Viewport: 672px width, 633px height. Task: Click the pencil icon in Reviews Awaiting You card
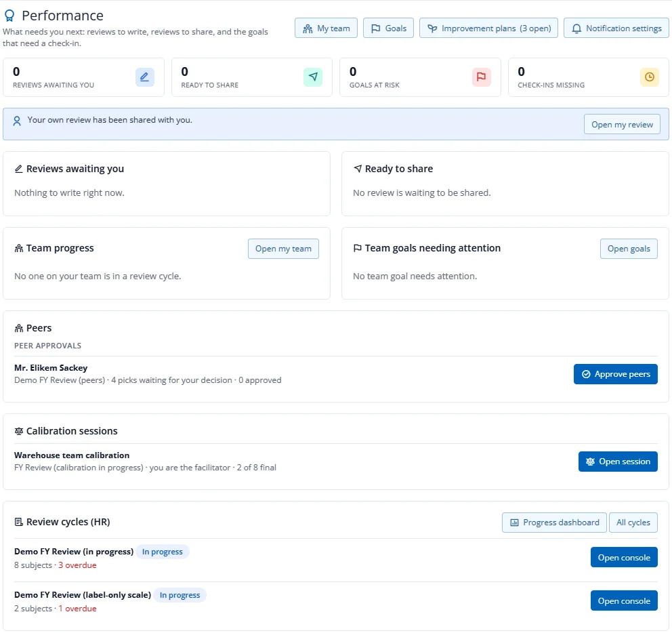click(x=144, y=77)
